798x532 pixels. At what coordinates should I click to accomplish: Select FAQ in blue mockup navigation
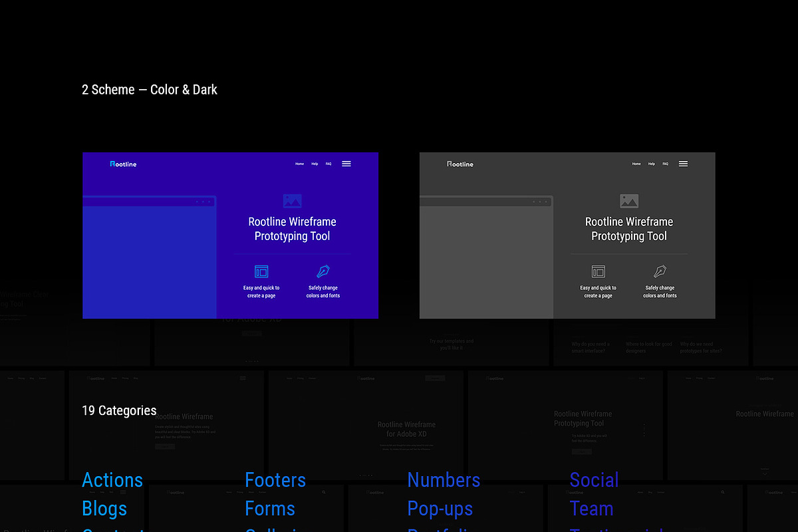coord(329,164)
